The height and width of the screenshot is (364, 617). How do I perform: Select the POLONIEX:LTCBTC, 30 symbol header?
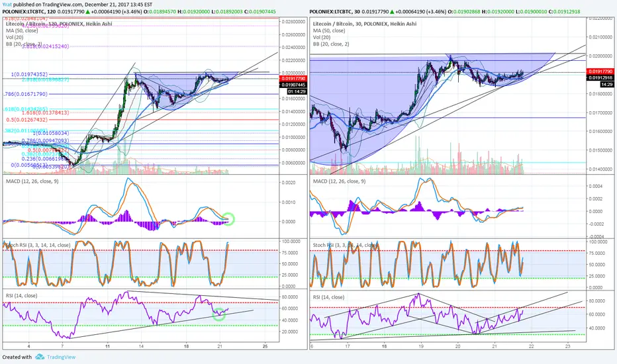pyautogui.click(x=335, y=11)
